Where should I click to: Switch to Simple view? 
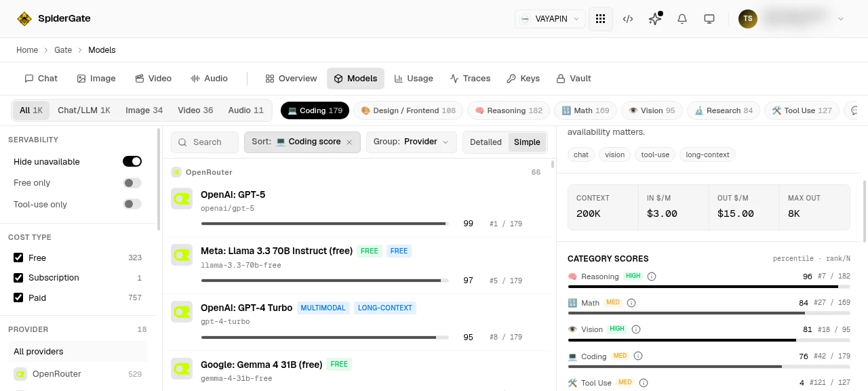point(527,142)
